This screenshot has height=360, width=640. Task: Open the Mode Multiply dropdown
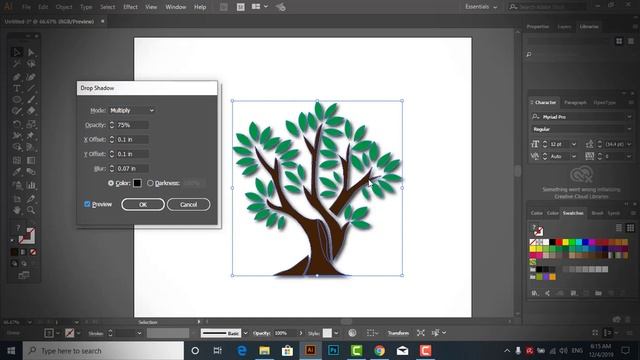(131, 111)
